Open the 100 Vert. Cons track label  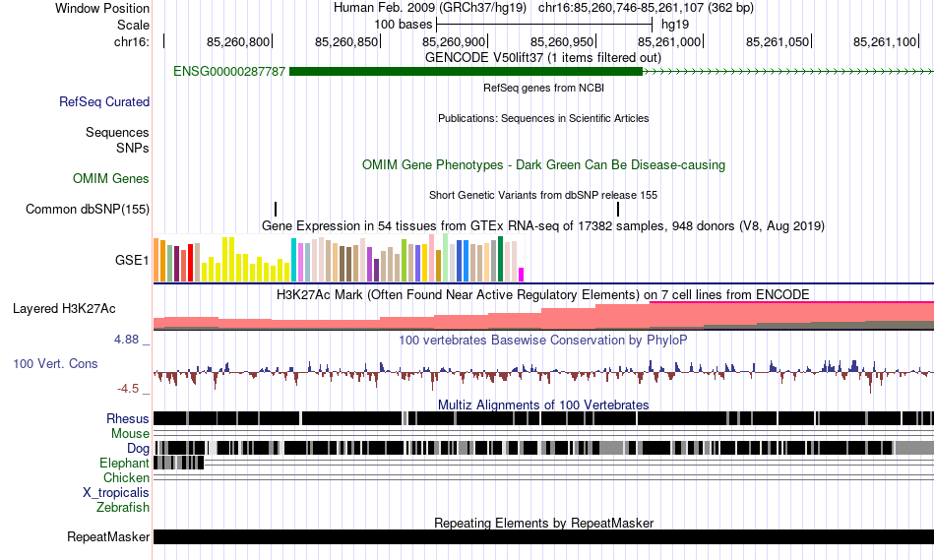point(55,364)
